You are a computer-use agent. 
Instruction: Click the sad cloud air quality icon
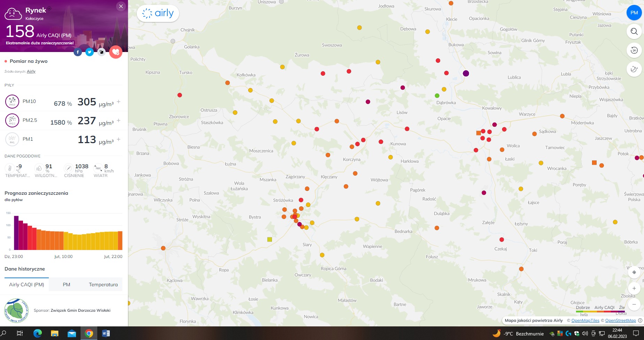pyautogui.click(x=13, y=14)
